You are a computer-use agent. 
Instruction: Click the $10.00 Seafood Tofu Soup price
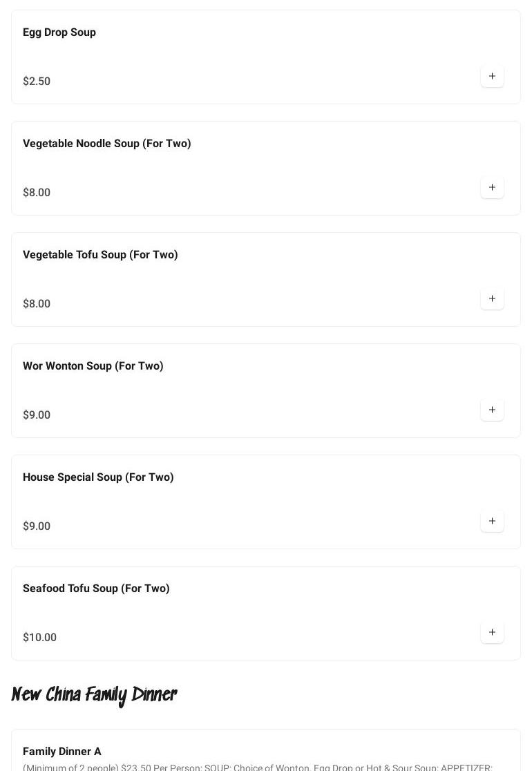tap(39, 638)
